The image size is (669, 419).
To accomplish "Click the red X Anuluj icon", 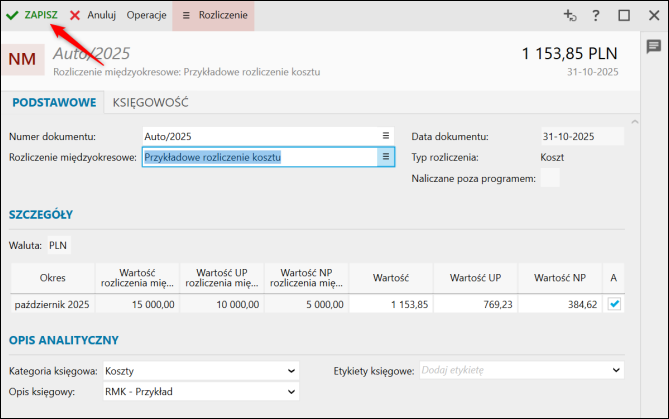I will pyautogui.click(x=75, y=16).
